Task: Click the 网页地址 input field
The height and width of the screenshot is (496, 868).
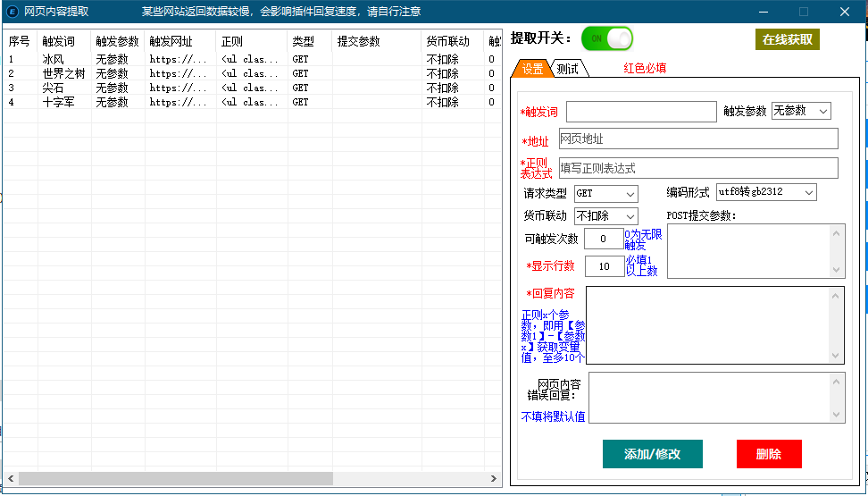Action: pos(698,139)
